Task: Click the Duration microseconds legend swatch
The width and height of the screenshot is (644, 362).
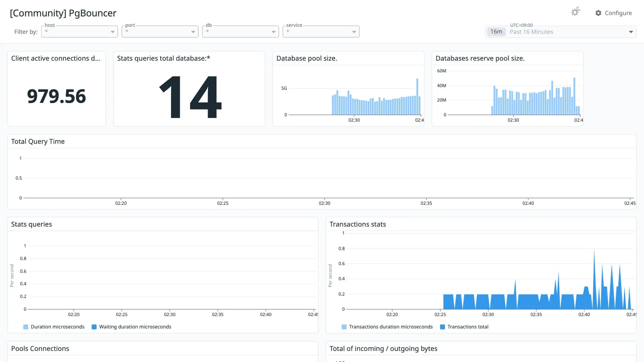Action: 26,327
